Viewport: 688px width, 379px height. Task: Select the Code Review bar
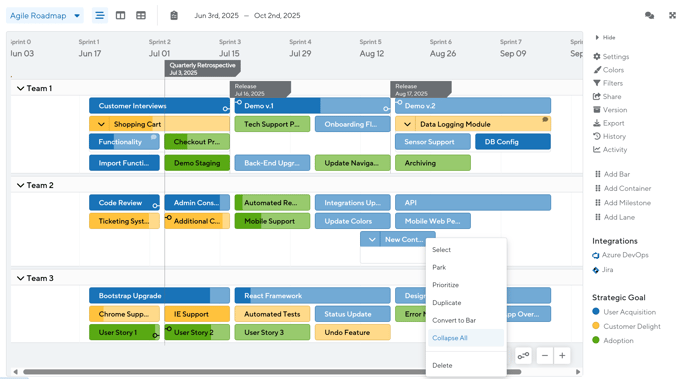click(x=124, y=203)
